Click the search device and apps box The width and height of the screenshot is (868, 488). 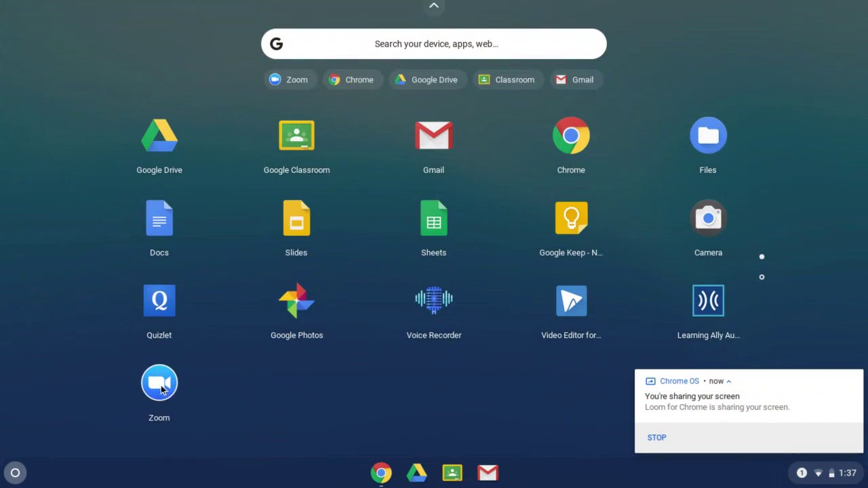(x=434, y=44)
